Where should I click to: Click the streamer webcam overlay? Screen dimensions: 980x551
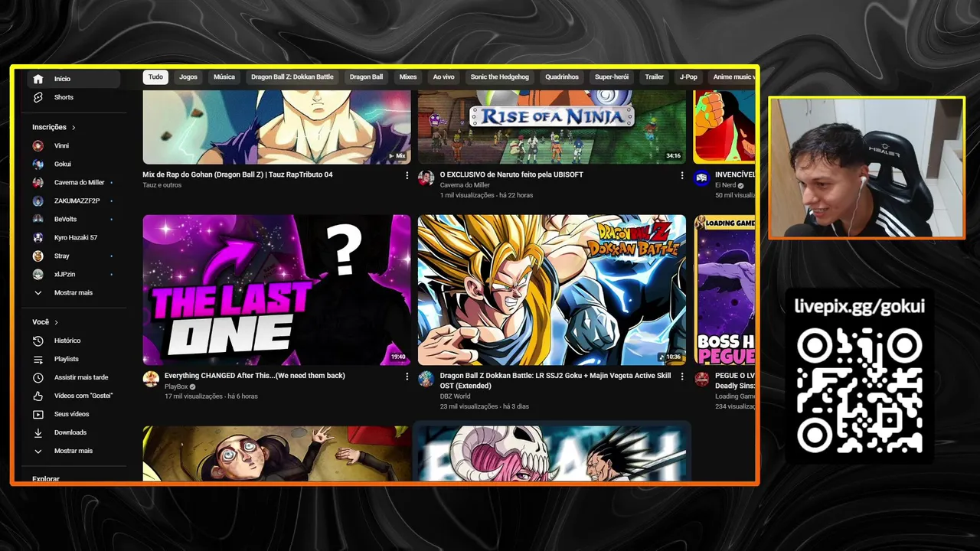tap(866, 168)
